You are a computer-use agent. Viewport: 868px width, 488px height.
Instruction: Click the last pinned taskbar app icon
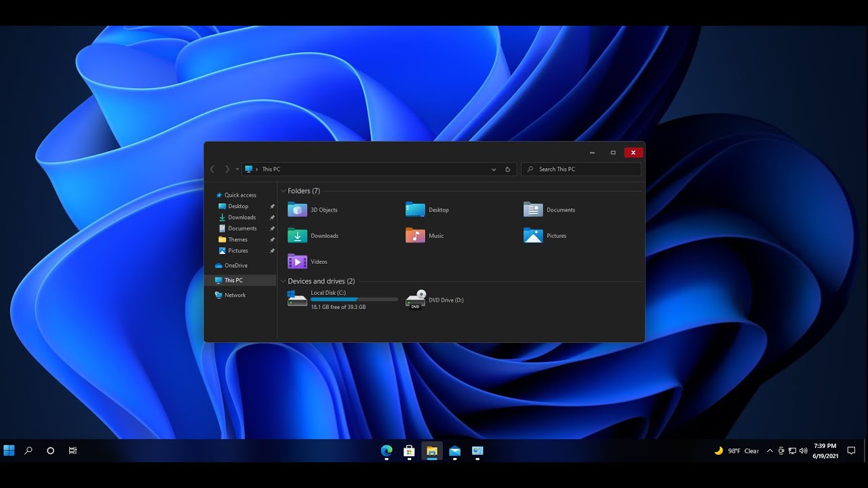click(x=477, y=451)
